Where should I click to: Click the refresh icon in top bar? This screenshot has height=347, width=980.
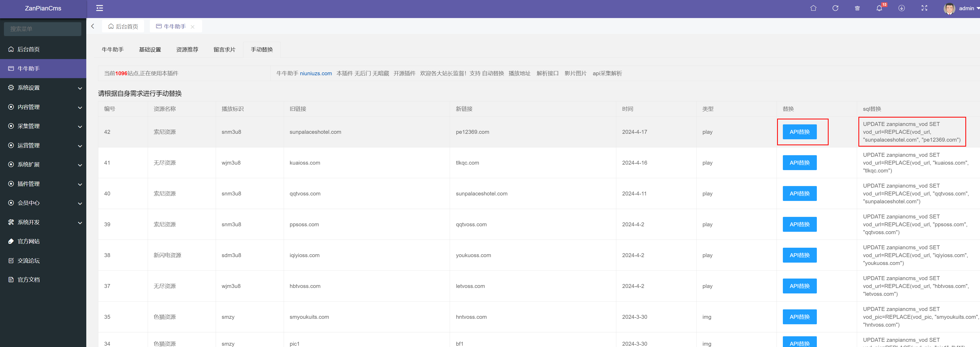click(835, 8)
